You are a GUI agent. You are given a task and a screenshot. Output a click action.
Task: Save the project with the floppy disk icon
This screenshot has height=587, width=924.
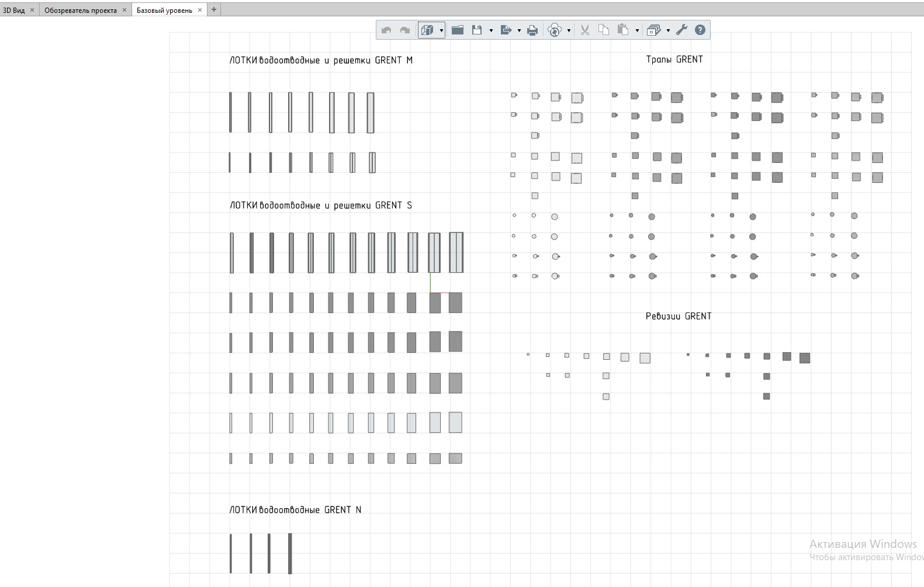click(477, 30)
